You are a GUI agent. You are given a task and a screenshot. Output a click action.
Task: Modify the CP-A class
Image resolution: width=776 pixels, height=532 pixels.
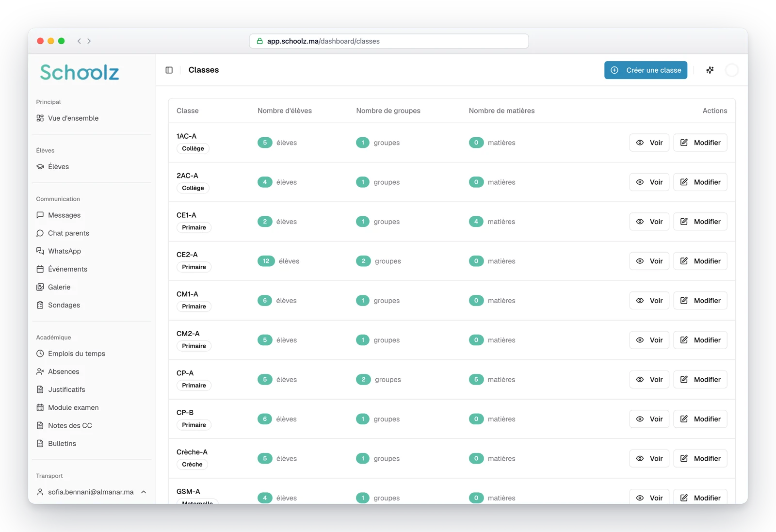click(x=700, y=379)
